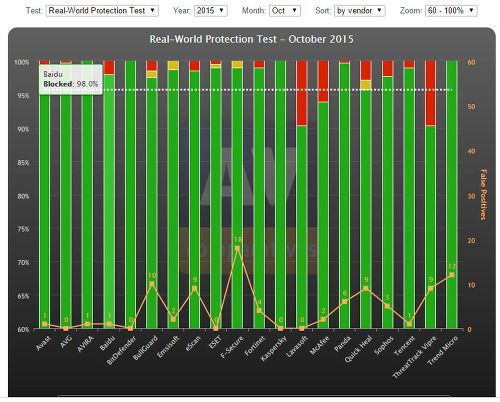Image resolution: width=500 pixels, height=402 pixels.
Task: Click the ThreatTrack Vipre false positives marker 9
Action: (x=430, y=288)
